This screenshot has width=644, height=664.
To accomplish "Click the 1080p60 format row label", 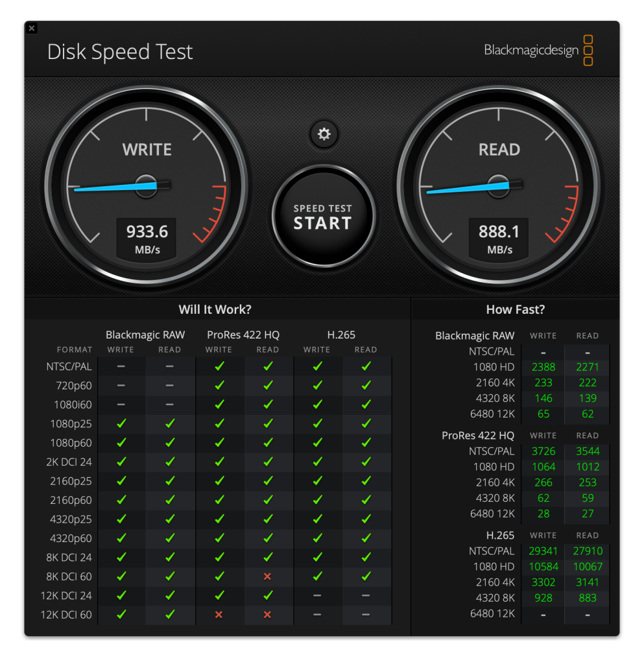I will (x=71, y=443).
